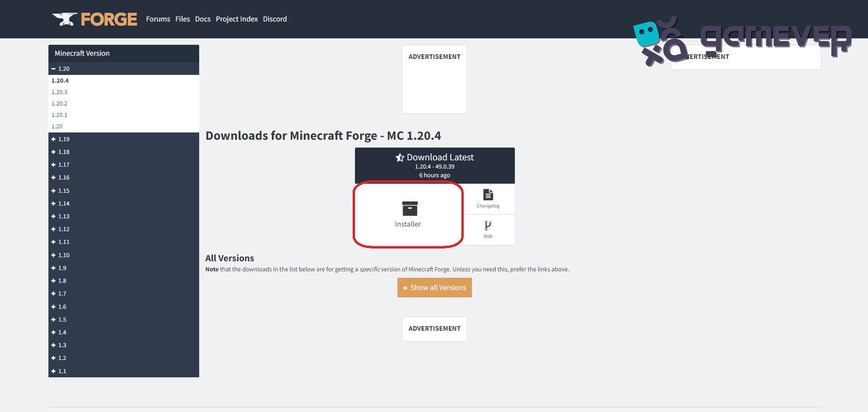Click the Mdk branch icon

(488, 225)
